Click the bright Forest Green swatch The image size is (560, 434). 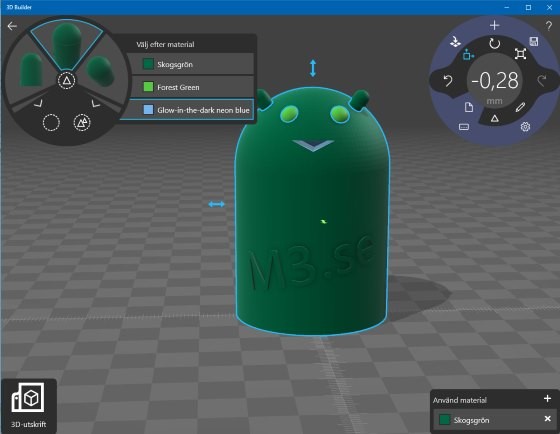[x=148, y=87]
